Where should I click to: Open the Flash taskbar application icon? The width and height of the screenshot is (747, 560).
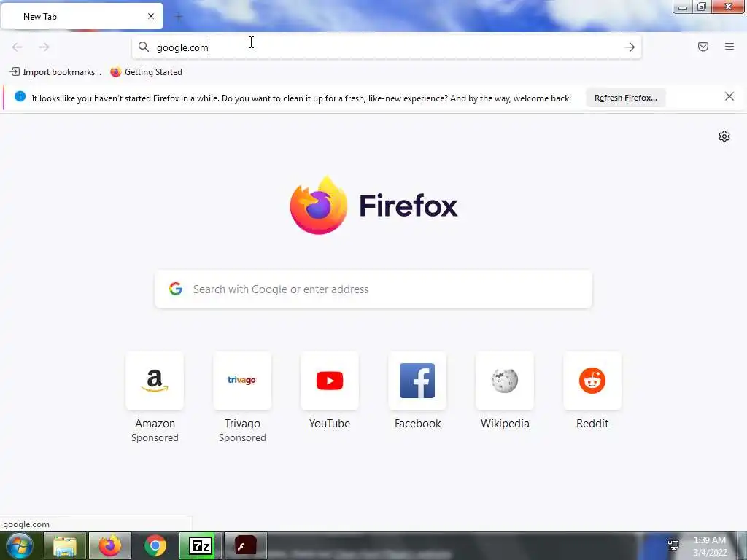245,545
